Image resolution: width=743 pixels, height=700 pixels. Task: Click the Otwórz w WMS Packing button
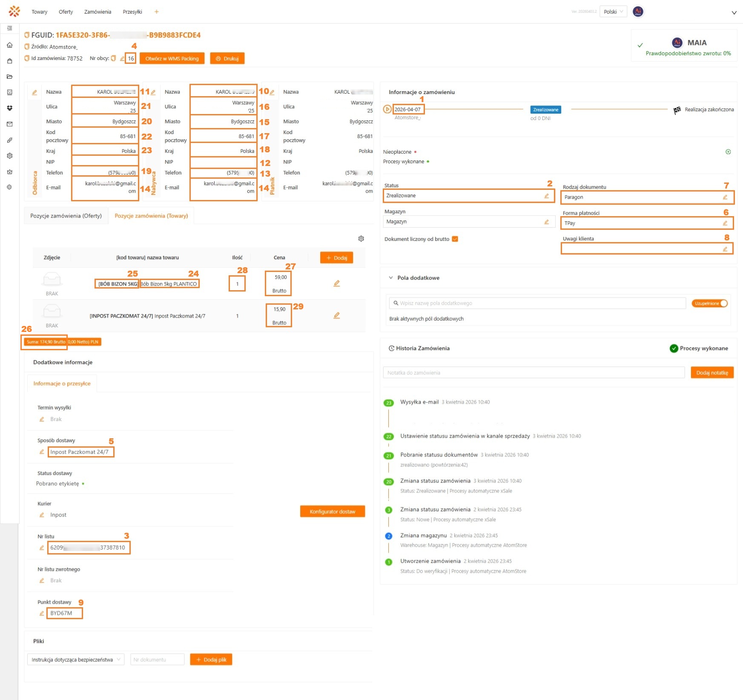[x=172, y=59]
